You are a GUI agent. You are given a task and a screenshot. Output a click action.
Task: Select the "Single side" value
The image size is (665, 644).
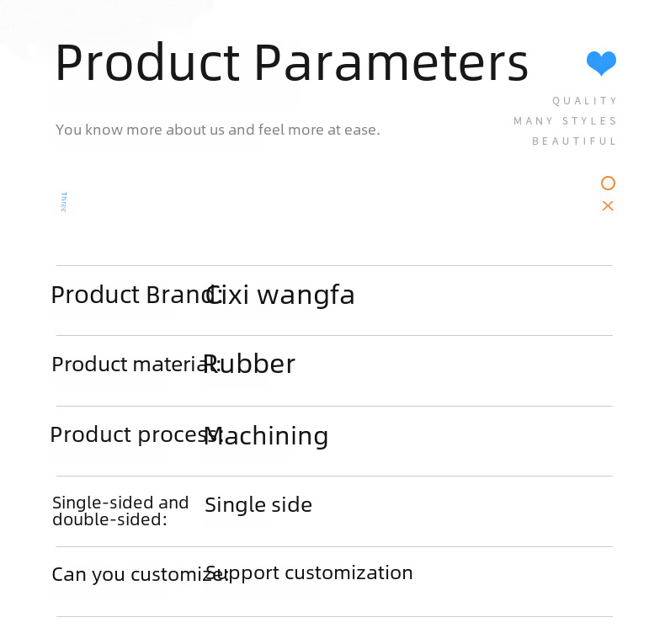[x=258, y=505]
